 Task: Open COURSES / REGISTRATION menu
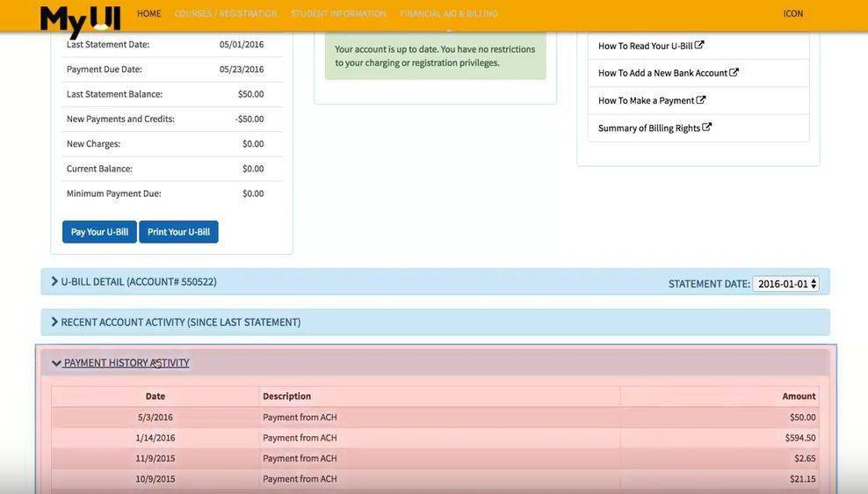point(225,13)
